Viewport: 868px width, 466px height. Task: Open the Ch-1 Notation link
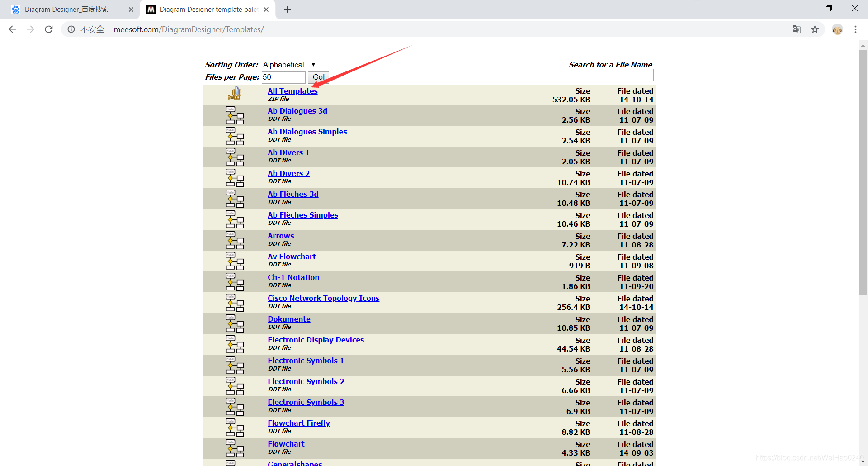pos(293,277)
